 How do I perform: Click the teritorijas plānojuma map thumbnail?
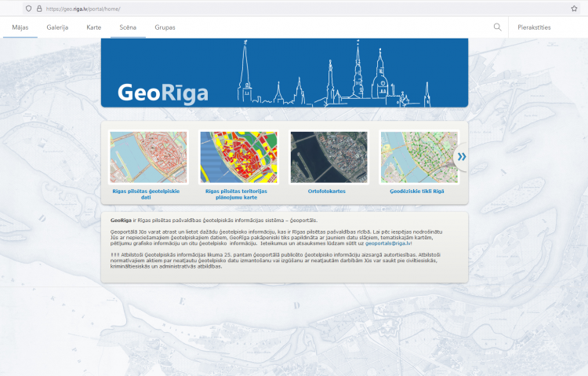(x=239, y=157)
